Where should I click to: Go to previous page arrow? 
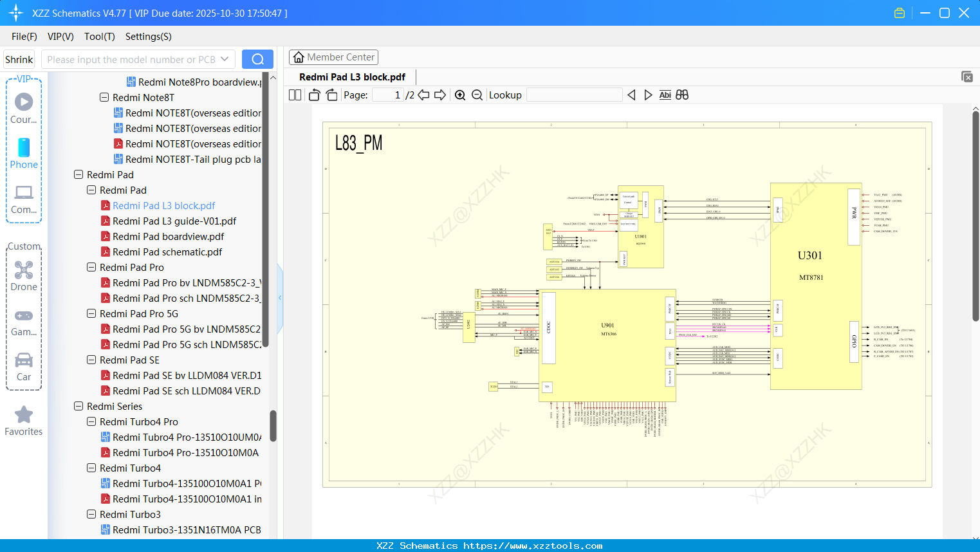click(x=423, y=95)
